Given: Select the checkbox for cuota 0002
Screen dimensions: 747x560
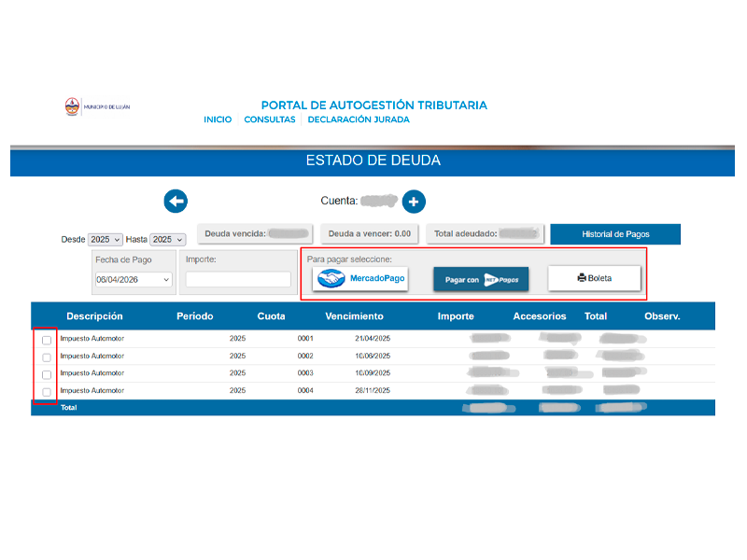Looking at the screenshot, I should click(47, 357).
